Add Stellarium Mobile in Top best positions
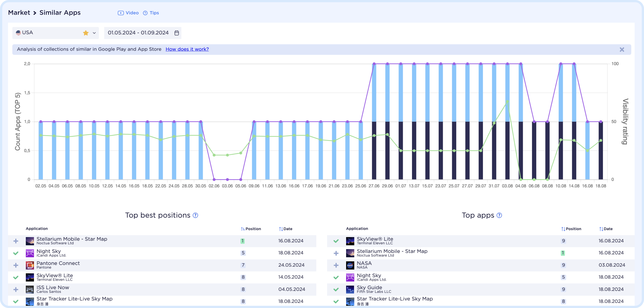Image resolution: width=644 pixels, height=308 pixels. (16, 241)
